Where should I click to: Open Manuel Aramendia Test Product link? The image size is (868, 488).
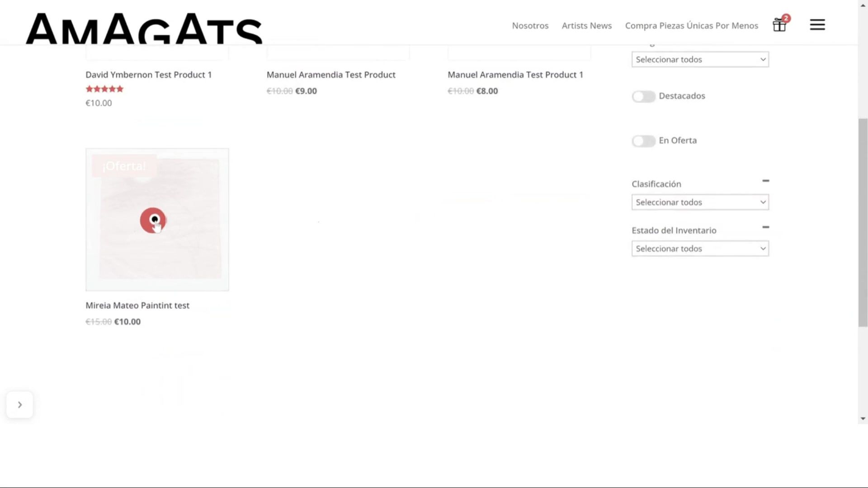(331, 75)
